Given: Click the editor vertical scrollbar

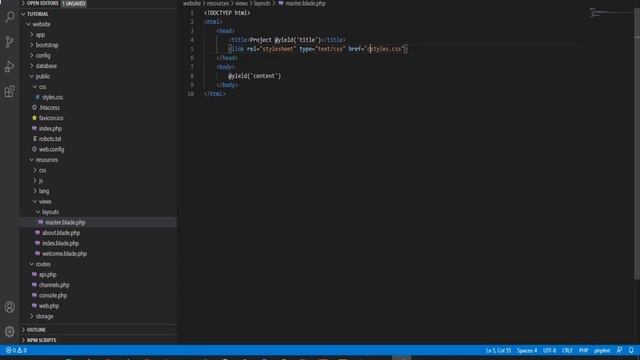Looking at the screenshot, I should [x=637, y=144].
